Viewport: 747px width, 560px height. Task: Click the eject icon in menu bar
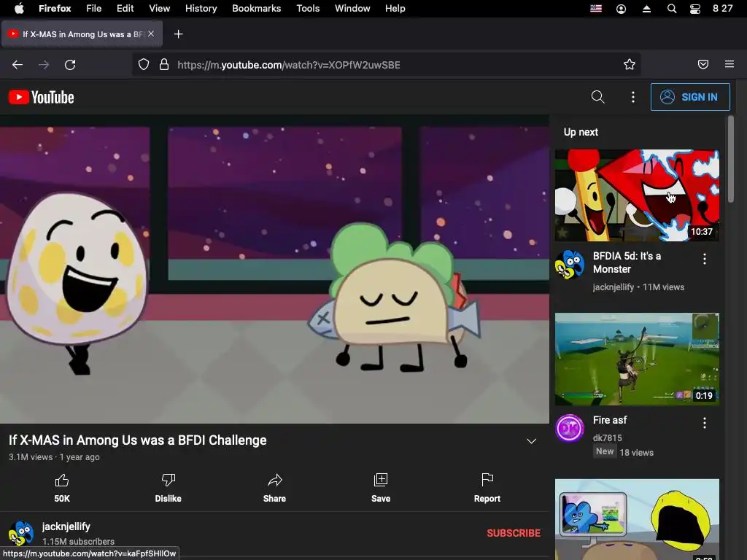tap(646, 9)
